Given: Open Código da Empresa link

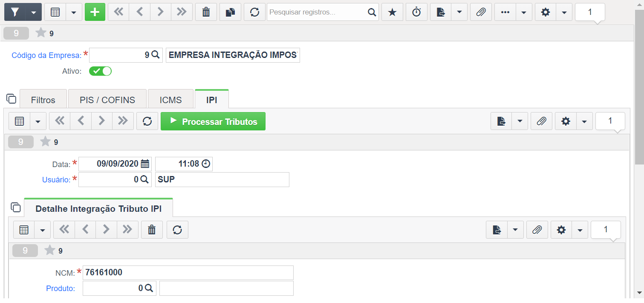Looking at the screenshot, I should [x=46, y=55].
